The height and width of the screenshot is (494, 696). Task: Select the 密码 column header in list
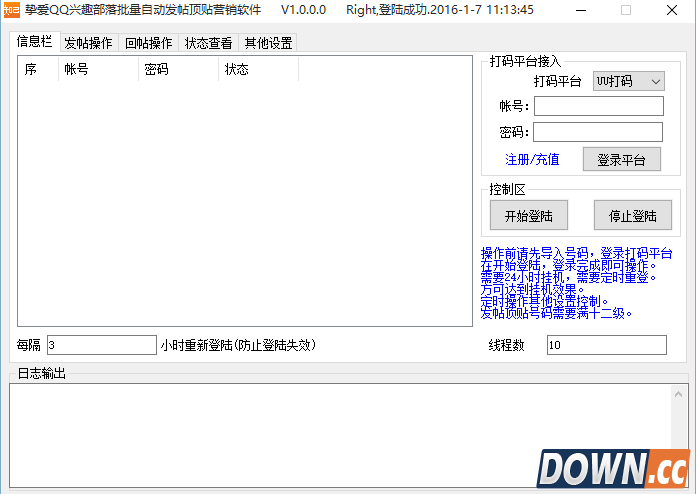[x=178, y=69]
